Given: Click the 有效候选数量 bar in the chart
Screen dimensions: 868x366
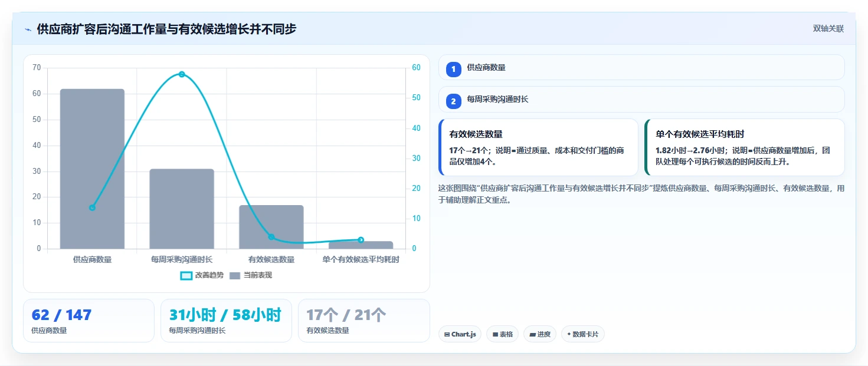Looking at the screenshot, I should pyautogui.click(x=271, y=227).
